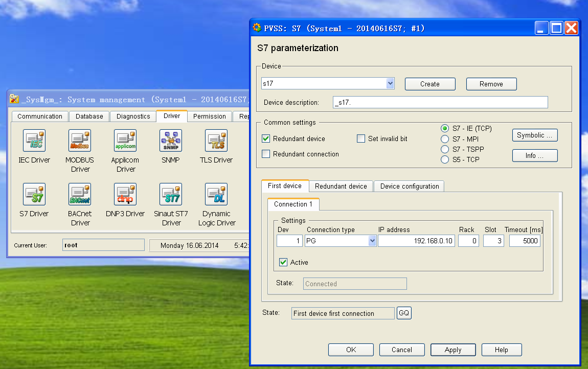Screen dimensions: 588x369
Task: Select the S7 - TSPP radio button
Action: click(x=445, y=149)
